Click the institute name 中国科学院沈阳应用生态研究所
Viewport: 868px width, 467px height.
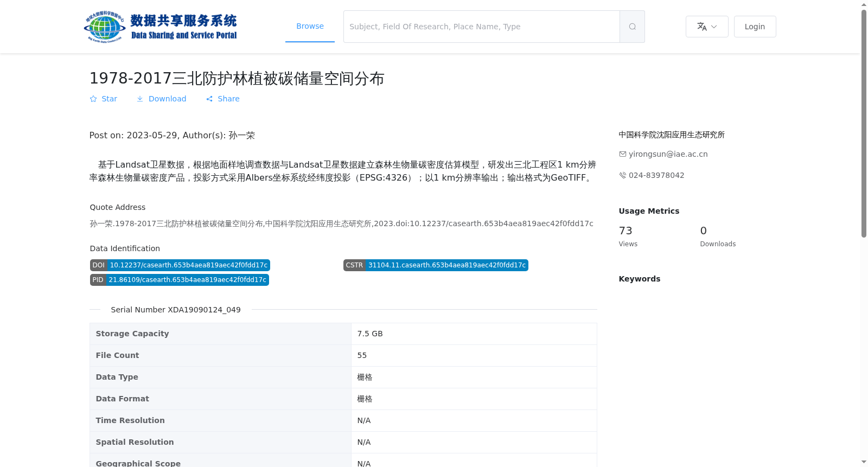(x=672, y=135)
